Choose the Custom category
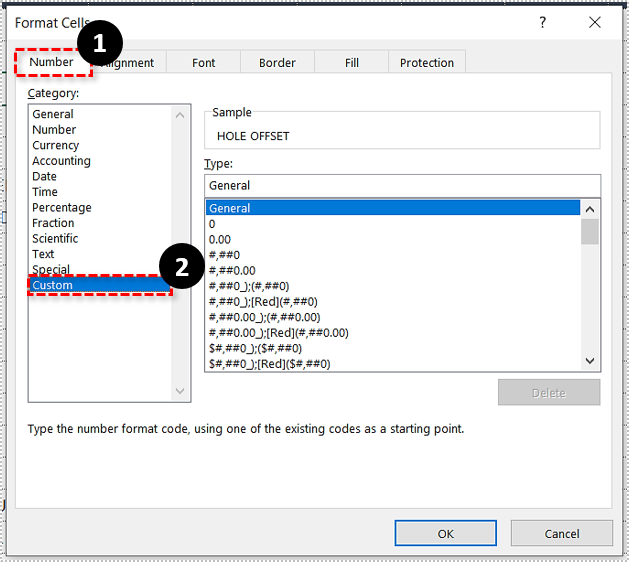629x562 pixels. click(x=53, y=285)
